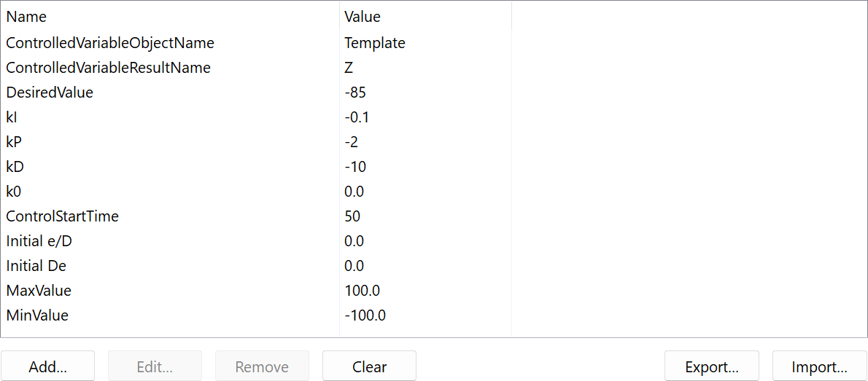Click the Import... button
The width and height of the screenshot is (868, 381).
point(819,366)
